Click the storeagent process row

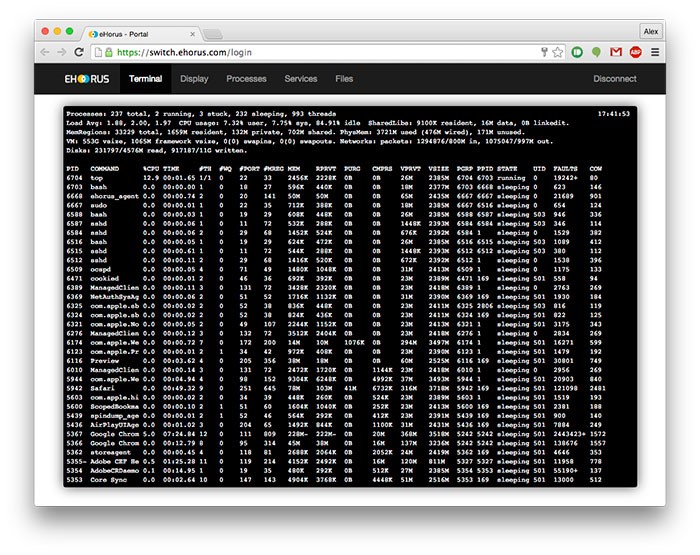pos(334,452)
